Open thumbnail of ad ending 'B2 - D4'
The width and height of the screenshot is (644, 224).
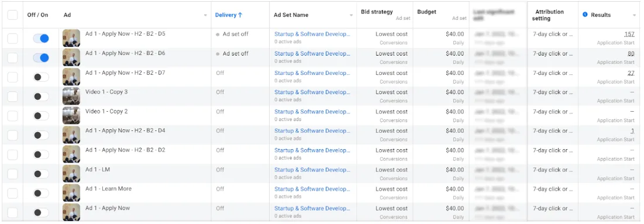coord(71,135)
